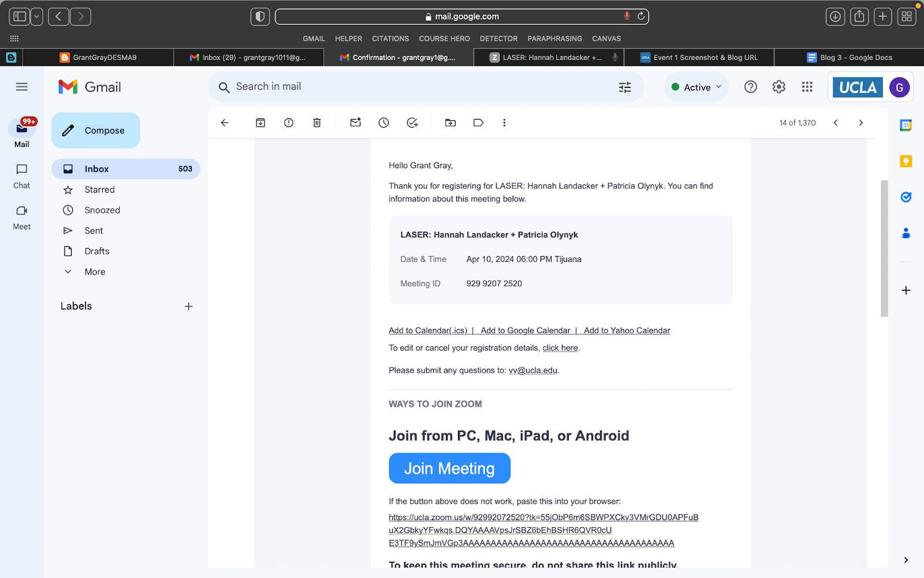The image size is (924, 578).
Task: Open vv@ucla.edu email link
Action: pyautogui.click(x=533, y=370)
